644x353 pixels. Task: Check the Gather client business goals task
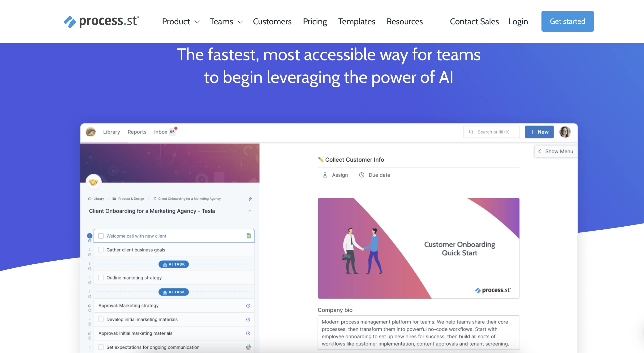click(101, 250)
